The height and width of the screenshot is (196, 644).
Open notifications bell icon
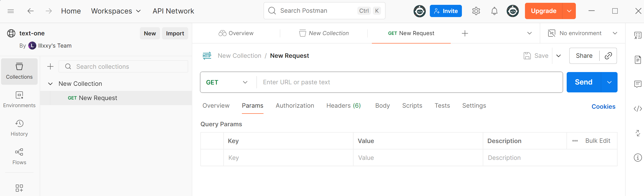click(x=494, y=11)
